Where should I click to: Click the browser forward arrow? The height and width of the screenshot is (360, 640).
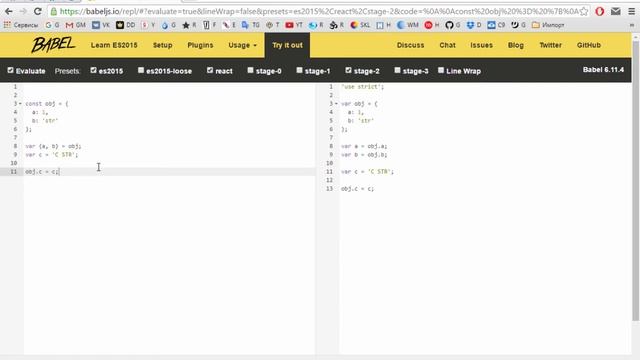coord(23,11)
